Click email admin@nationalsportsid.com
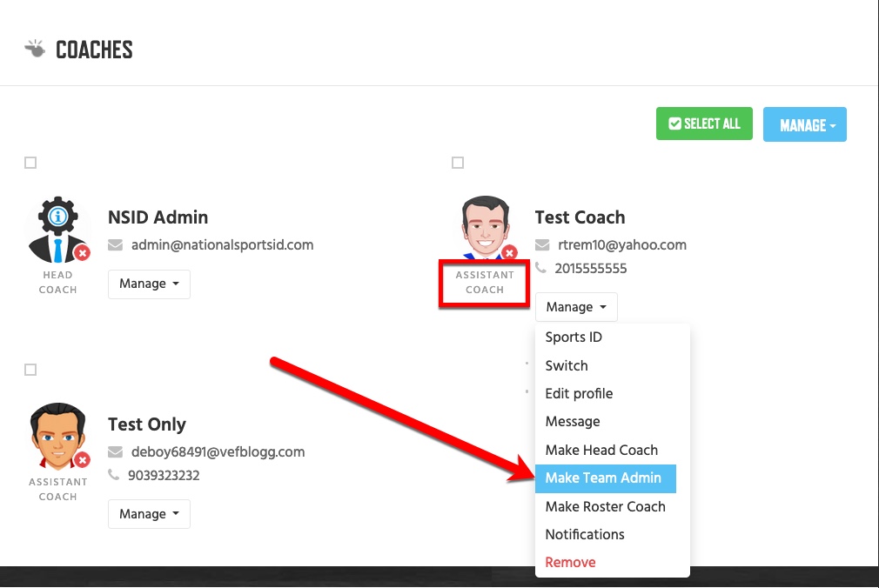 pyautogui.click(x=223, y=245)
